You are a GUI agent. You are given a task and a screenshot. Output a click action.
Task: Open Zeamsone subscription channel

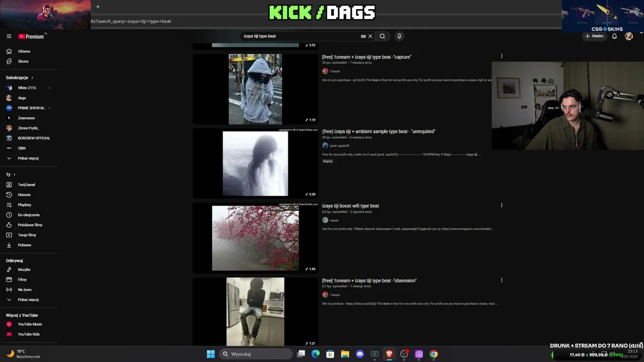click(x=26, y=118)
